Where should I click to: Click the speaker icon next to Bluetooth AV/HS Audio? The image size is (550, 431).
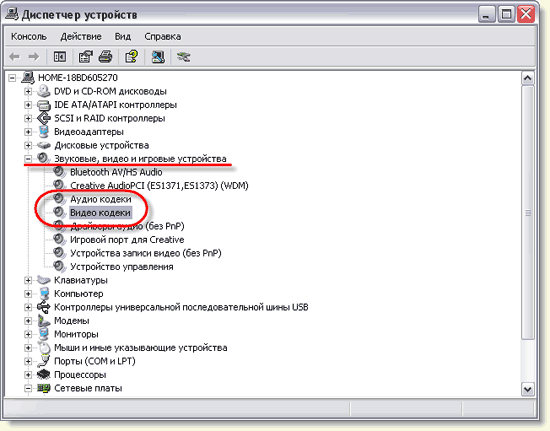pos(60,172)
